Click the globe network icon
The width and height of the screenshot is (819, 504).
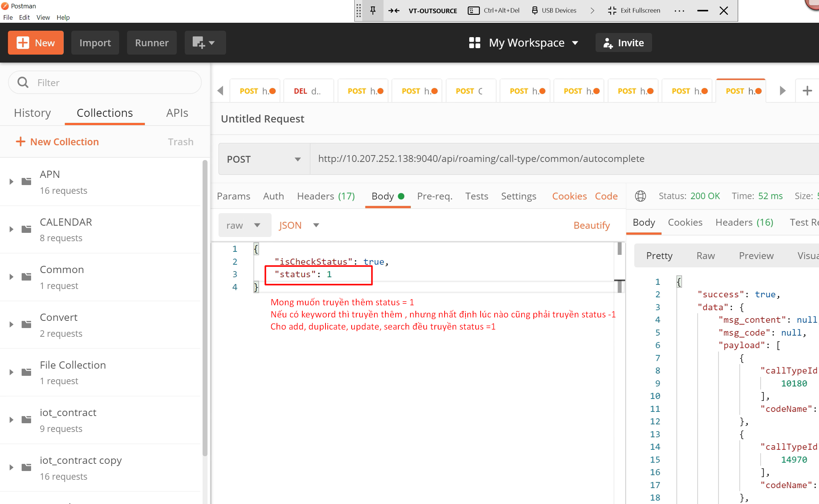640,196
